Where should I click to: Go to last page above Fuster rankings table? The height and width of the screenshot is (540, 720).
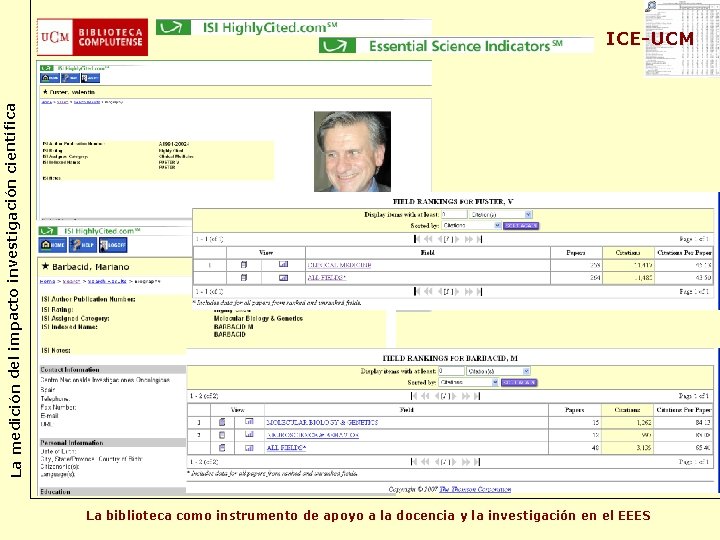[479, 239]
